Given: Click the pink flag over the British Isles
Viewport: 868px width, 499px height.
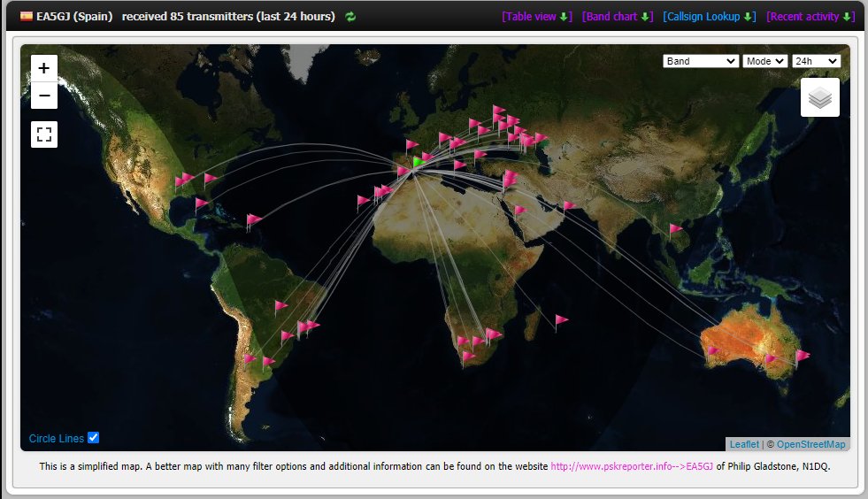Looking at the screenshot, I should tap(411, 146).
